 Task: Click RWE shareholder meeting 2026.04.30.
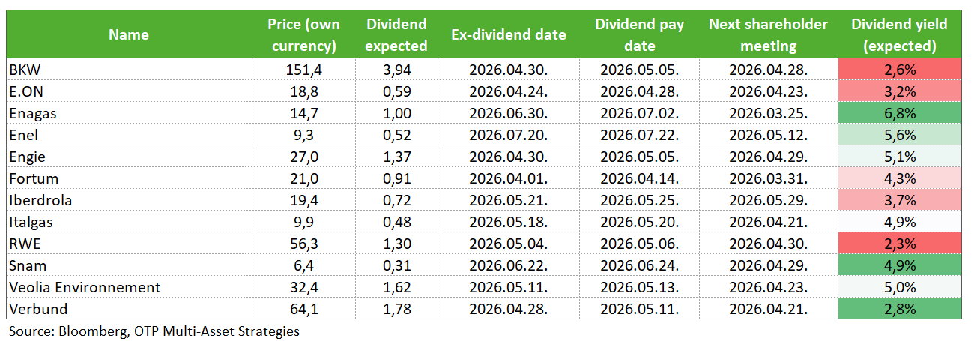click(768, 244)
